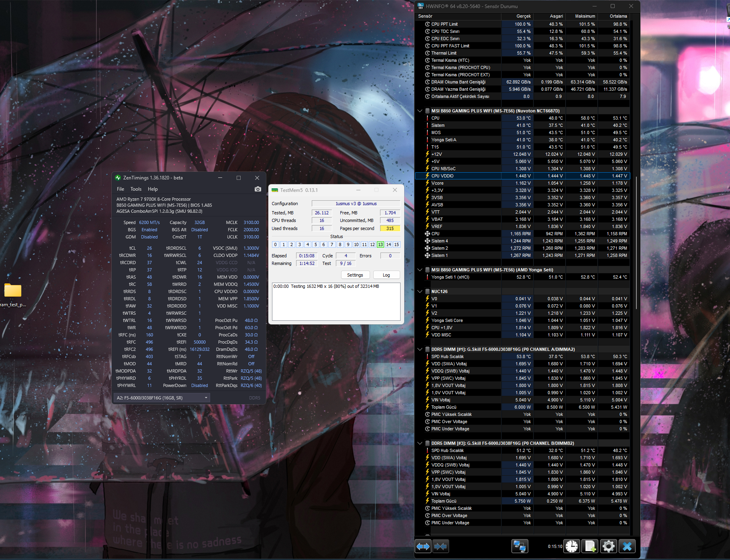Viewport: 730px width, 560px height.
Task: Click the lightning icon beside Vcore
Action: pos(427,183)
